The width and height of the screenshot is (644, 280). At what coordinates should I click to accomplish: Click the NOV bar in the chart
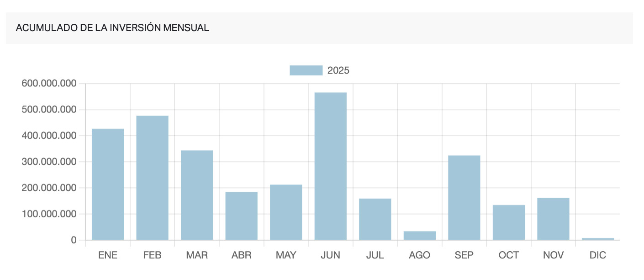553,219
